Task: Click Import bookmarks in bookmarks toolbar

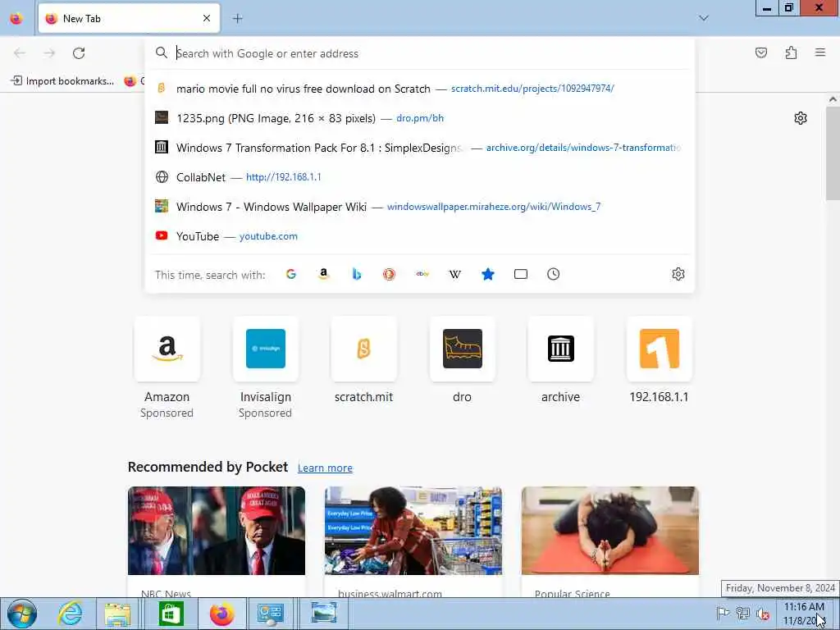Action: coord(62,81)
